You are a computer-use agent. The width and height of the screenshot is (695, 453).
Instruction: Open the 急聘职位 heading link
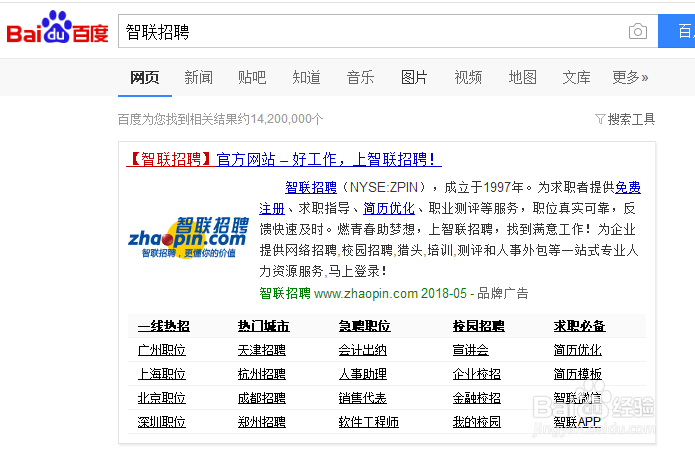(x=364, y=326)
